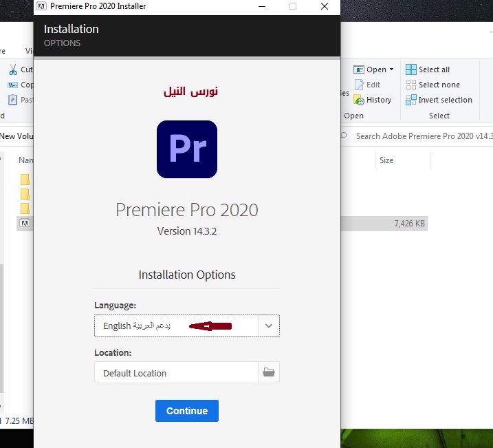493x448 pixels.
Task: Expand the Open dropdown arrow in Explorer
Action: pyautogui.click(x=391, y=70)
